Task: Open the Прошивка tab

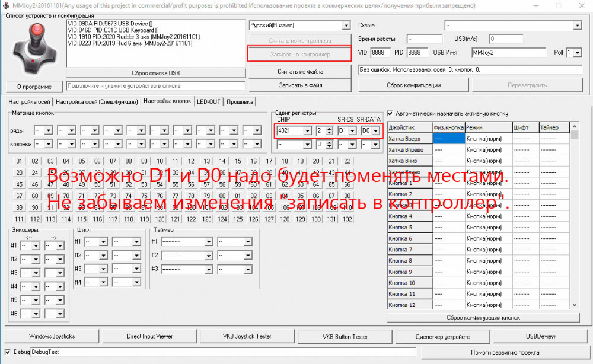Action: pyautogui.click(x=240, y=102)
